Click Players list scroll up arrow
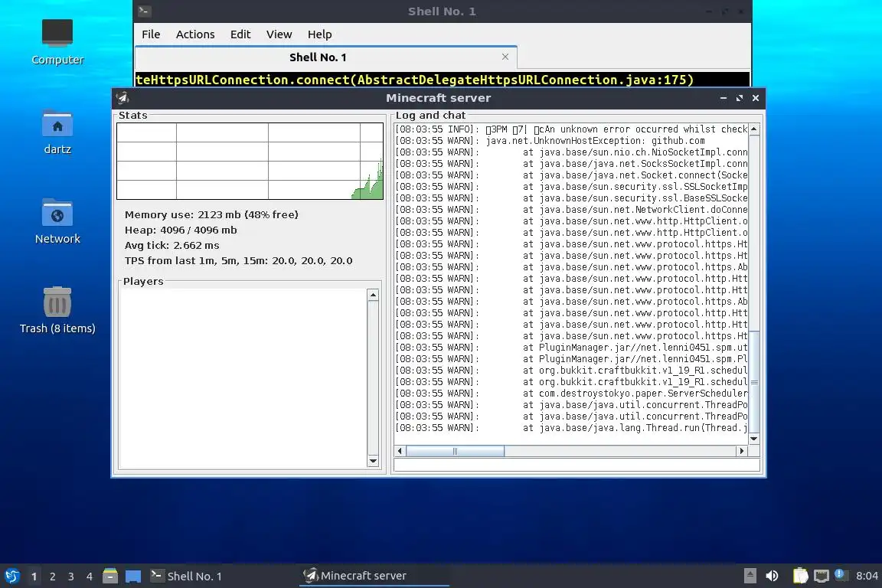Screen dimensions: 882x588 [373, 295]
